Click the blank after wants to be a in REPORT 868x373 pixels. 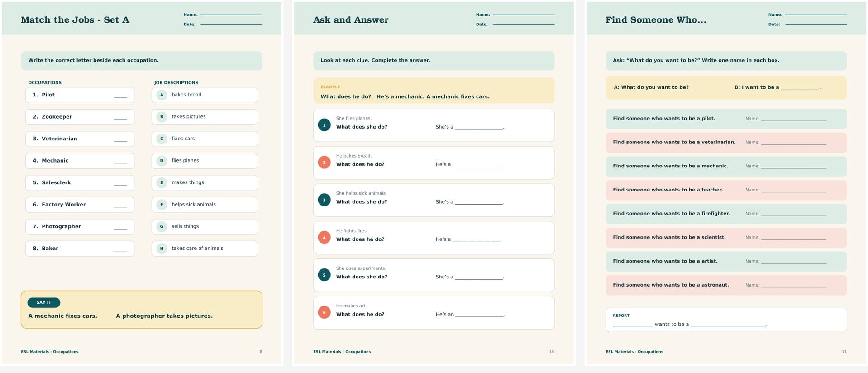point(728,325)
